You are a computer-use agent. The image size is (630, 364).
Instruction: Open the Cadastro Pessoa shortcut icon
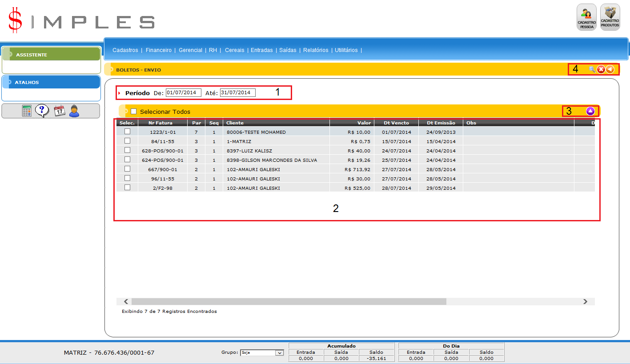click(586, 18)
